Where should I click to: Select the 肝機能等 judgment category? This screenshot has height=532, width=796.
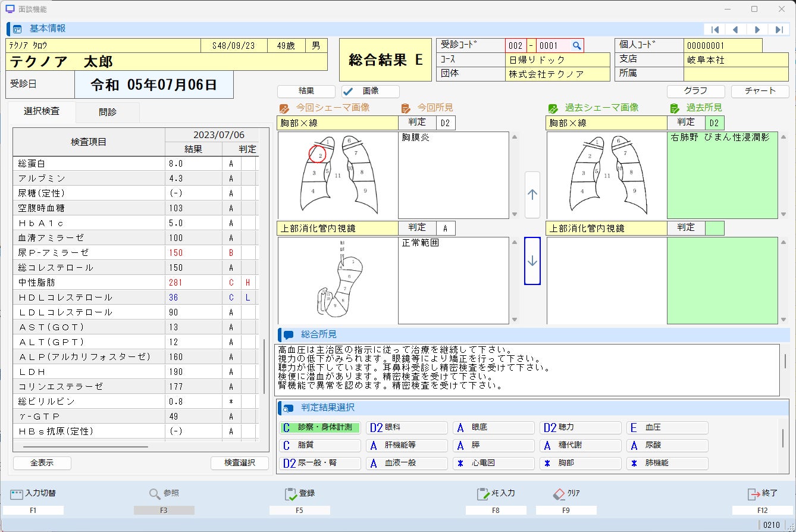pos(407,445)
